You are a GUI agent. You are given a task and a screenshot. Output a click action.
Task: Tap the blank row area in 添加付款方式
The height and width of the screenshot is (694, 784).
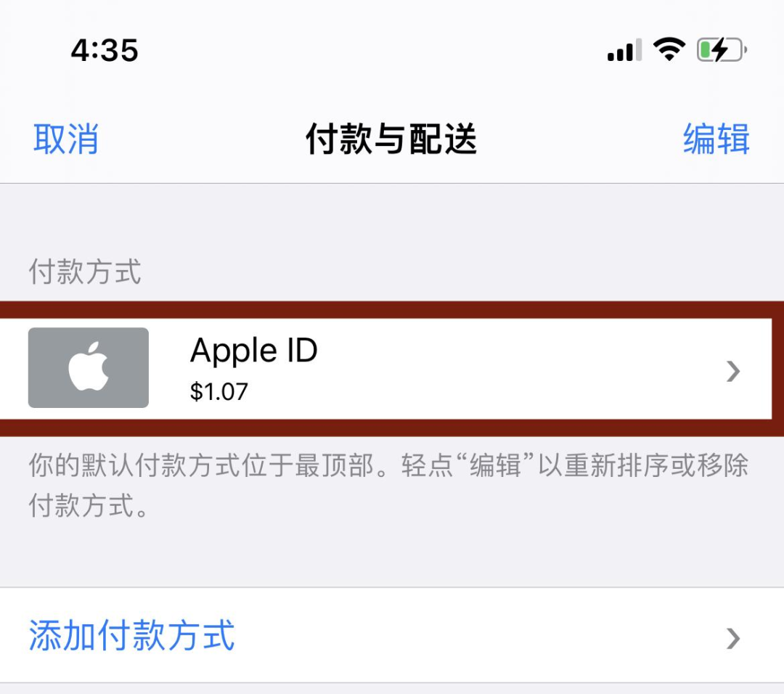480,635
